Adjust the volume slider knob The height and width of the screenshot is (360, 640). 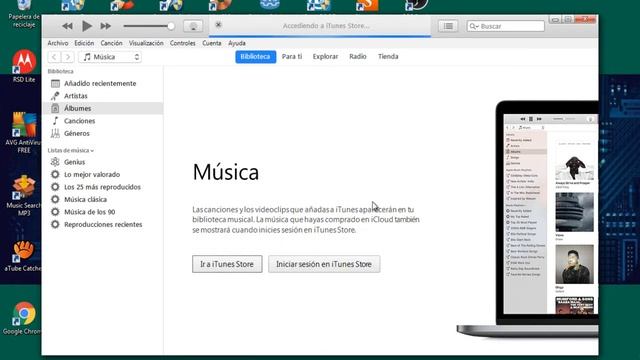[171, 26]
